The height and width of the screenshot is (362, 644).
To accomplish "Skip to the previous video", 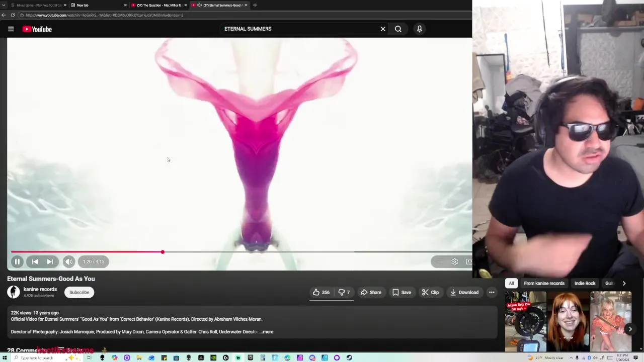I will pyautogui.click(x=35, y=261).
